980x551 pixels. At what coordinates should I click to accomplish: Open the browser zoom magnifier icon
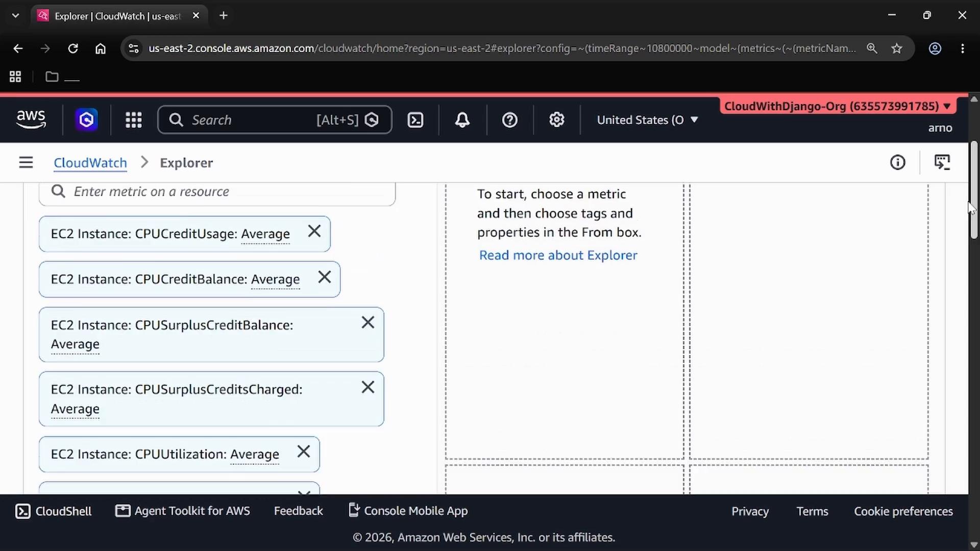[x=872, y=48]
